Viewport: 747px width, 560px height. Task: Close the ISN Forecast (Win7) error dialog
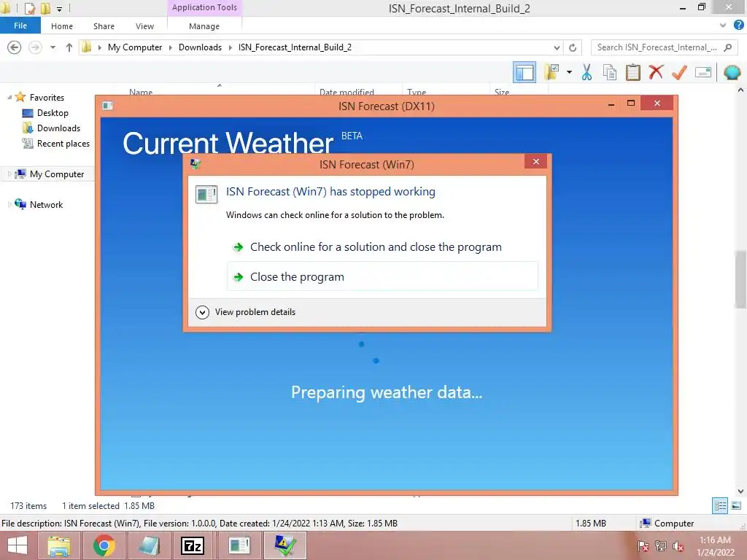pos(536,161)
